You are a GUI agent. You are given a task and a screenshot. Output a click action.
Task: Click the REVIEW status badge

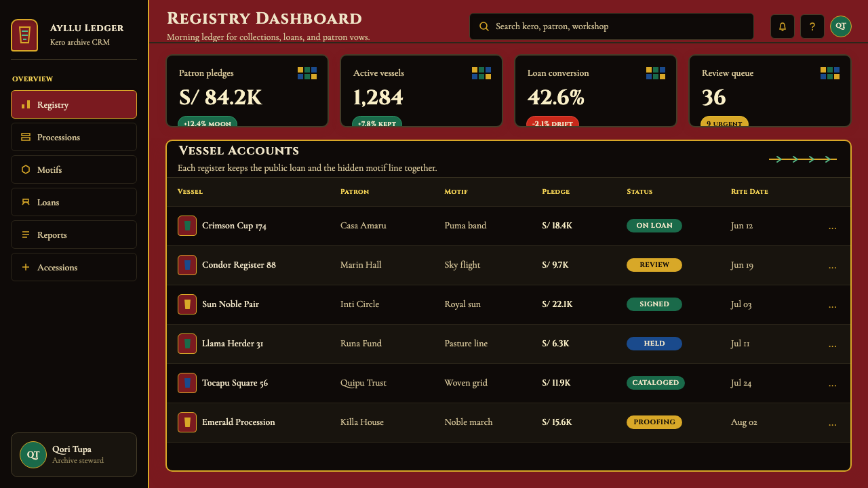tap(654, 265)
